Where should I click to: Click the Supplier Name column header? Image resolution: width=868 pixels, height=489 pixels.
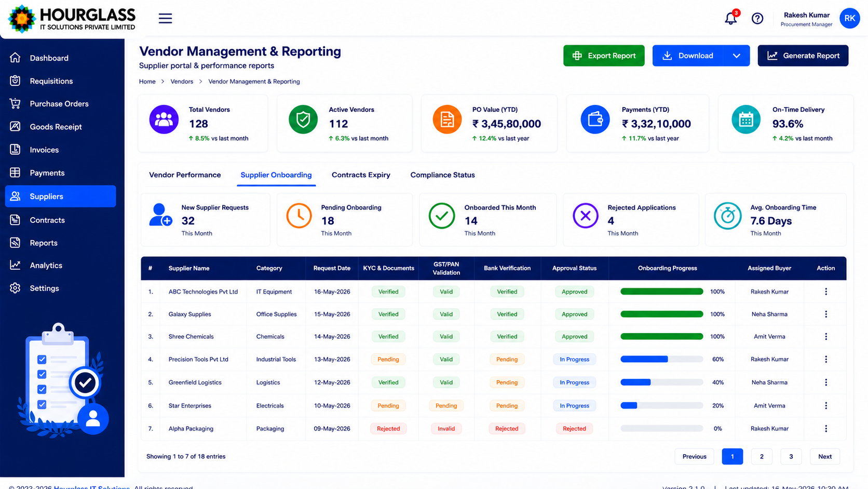189,268
